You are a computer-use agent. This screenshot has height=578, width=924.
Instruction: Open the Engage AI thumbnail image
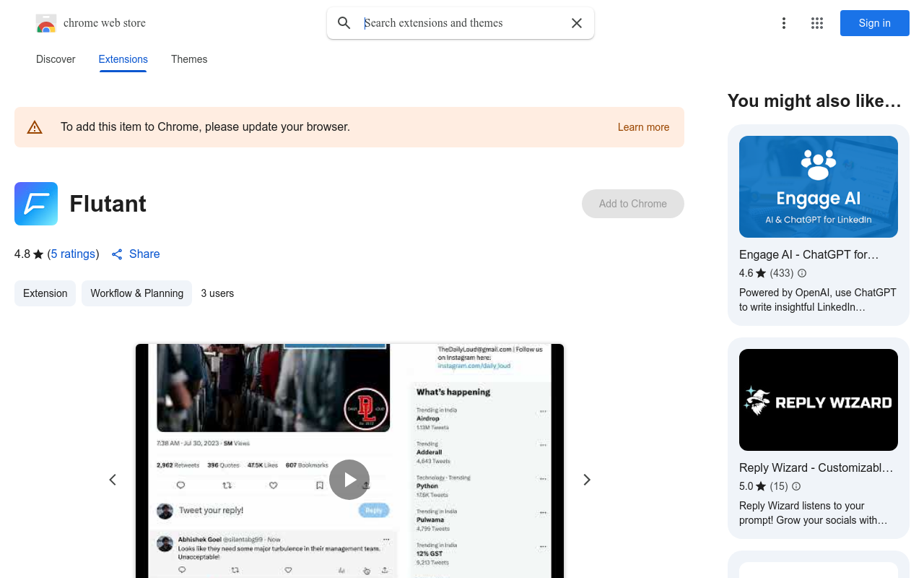(x=819, y=186)
